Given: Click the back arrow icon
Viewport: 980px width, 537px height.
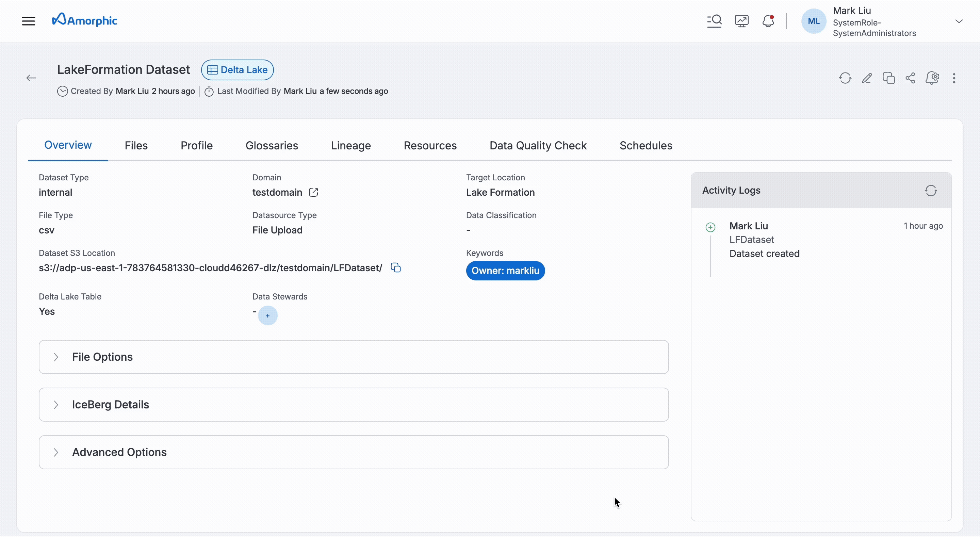Looking at the screenshot, I should point(31,78).
